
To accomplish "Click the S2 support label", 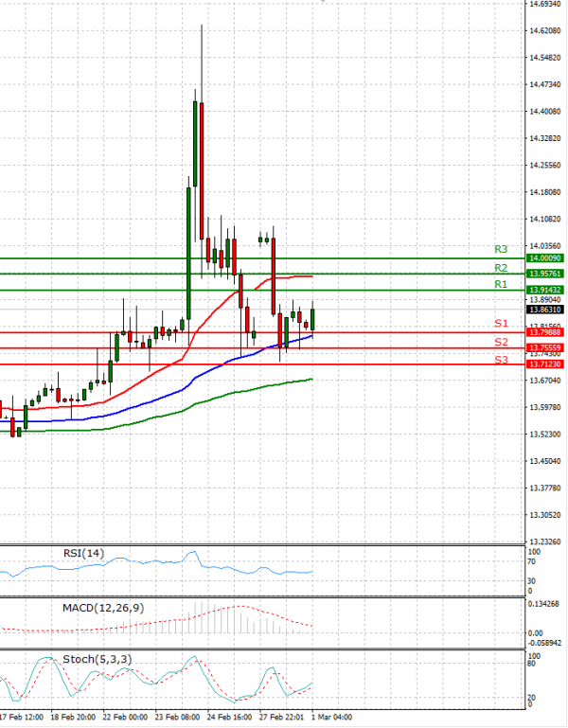I will point(501,342).
